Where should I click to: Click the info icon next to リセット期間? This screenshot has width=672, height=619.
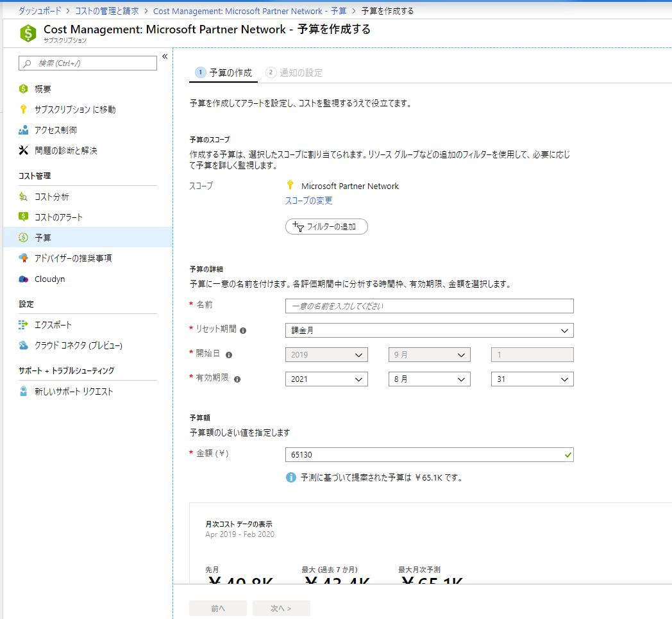pos(243,331)
